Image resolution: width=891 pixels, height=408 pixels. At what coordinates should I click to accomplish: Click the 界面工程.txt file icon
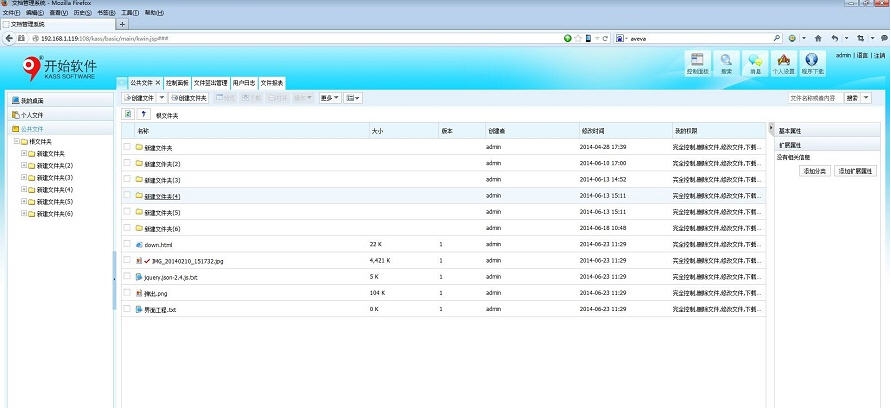139,310
